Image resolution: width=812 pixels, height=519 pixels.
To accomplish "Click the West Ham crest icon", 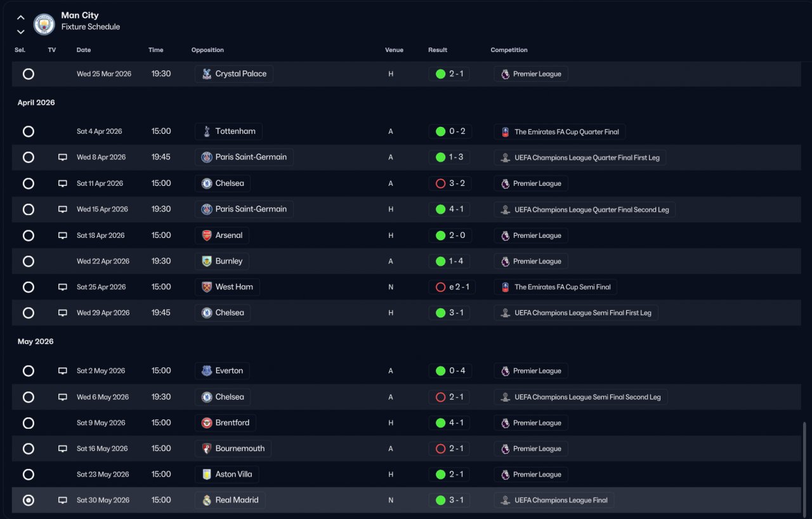I will click(x=207, y=287).
